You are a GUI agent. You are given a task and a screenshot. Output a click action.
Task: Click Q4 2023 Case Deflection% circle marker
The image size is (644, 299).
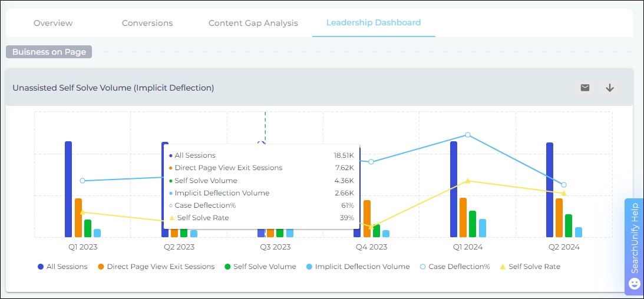coord(371,161)
